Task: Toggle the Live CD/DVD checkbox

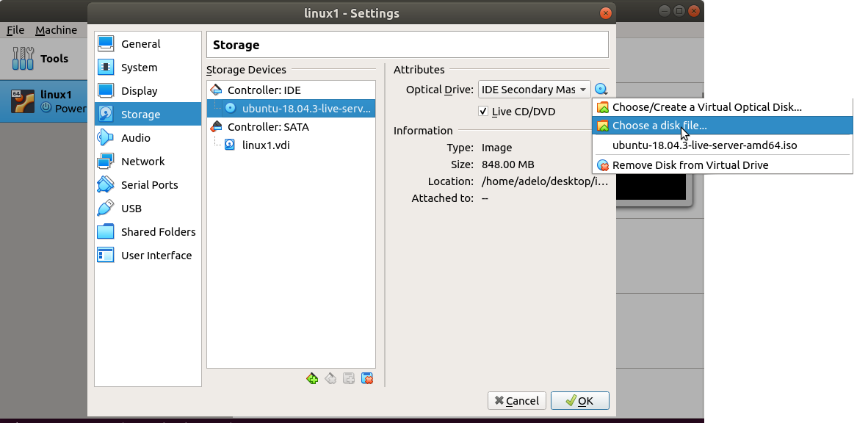Action: [x=483, y=112]
